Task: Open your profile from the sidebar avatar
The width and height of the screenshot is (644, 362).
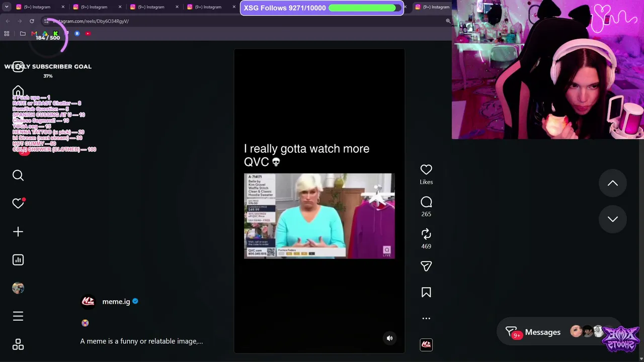Action: (18, 288)
